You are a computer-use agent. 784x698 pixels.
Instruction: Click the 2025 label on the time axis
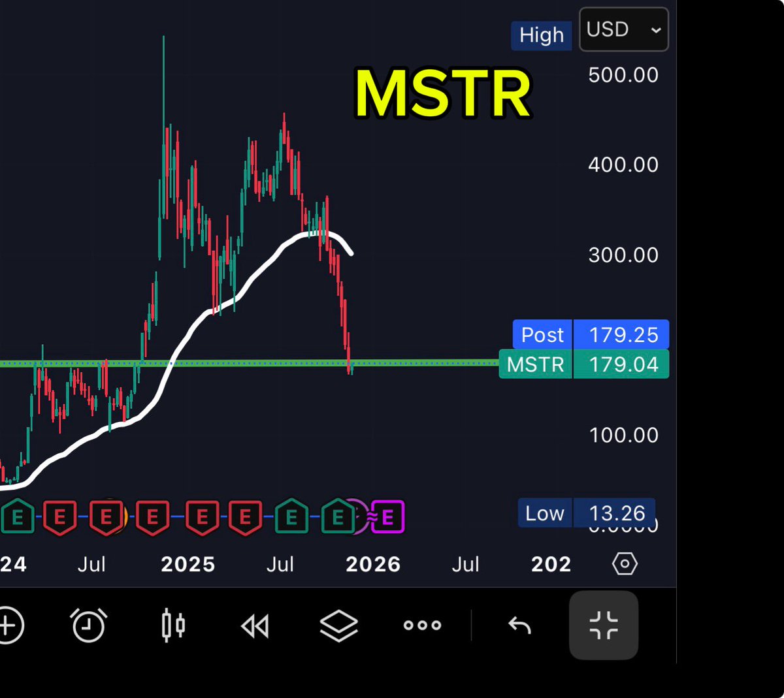click(x=188, y=563)
